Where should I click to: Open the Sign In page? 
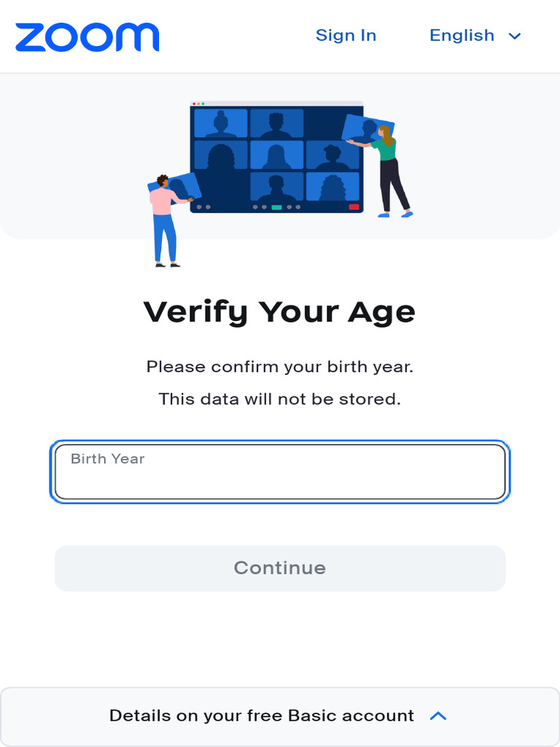[x=346, y=36]
